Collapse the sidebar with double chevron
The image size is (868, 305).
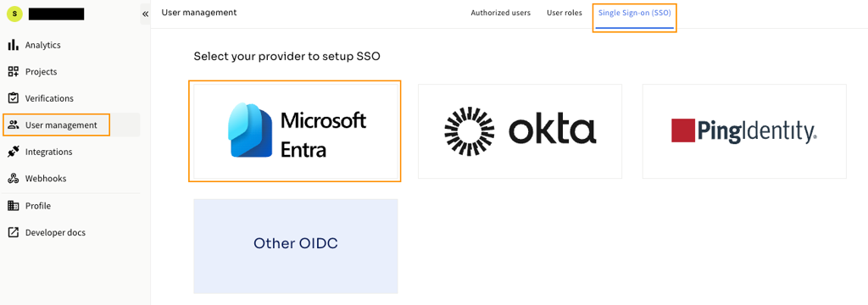coord(145,14)
